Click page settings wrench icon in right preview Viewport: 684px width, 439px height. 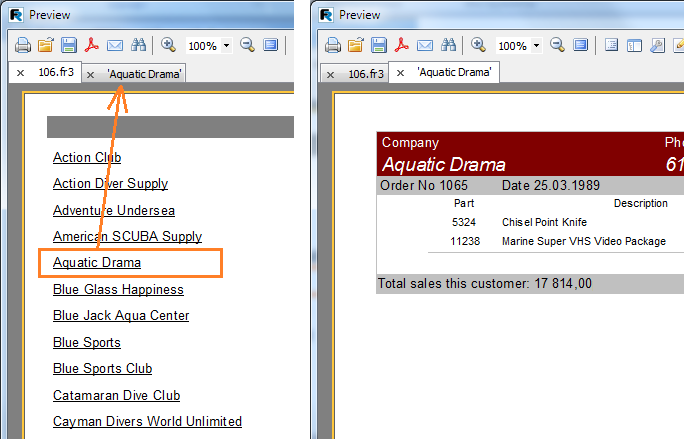[657, 45]
